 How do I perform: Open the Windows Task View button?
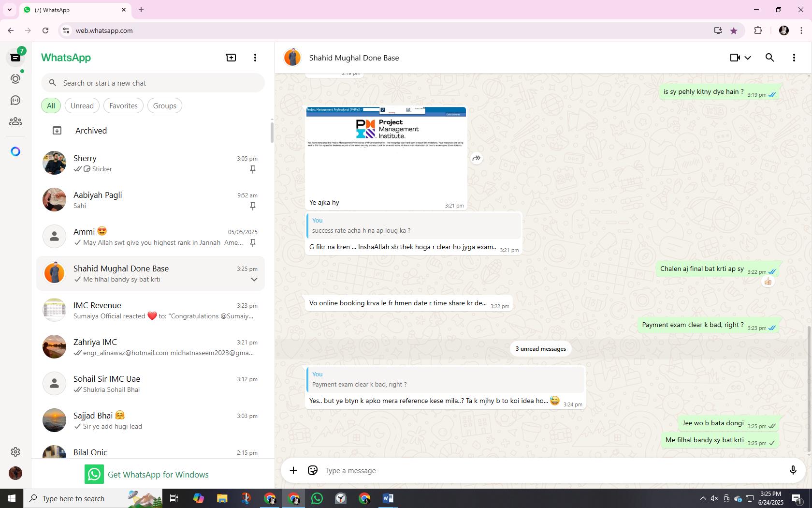[x=174, y=498]
